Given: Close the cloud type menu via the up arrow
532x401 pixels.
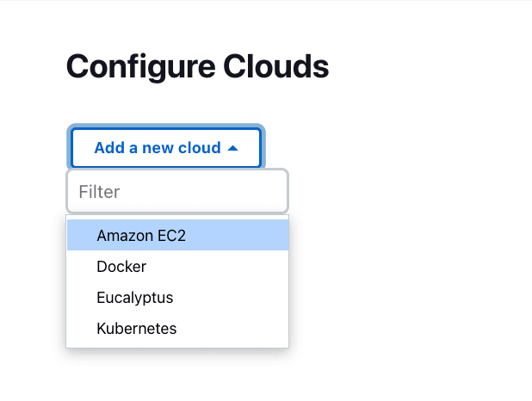Looking at the screenshot, I should pos(232,148).
